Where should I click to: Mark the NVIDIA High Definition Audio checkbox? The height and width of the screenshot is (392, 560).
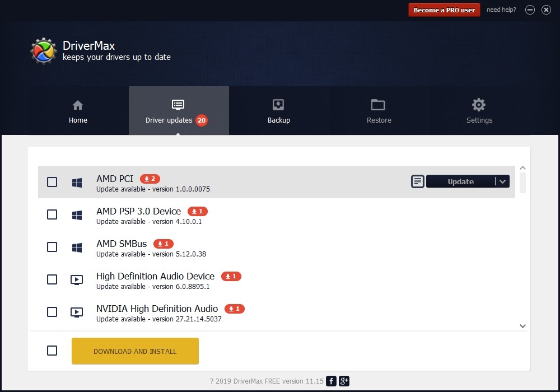point(52,312)
